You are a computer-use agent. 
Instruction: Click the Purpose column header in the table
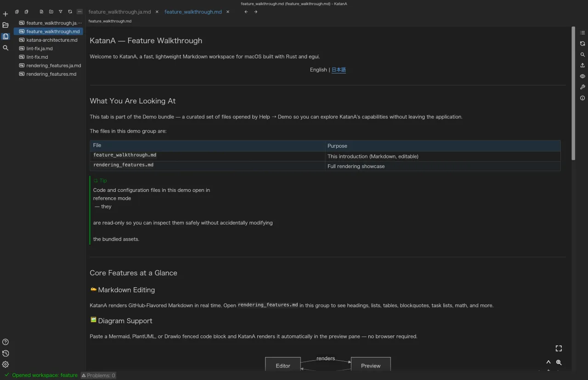(x=443, y=145)
